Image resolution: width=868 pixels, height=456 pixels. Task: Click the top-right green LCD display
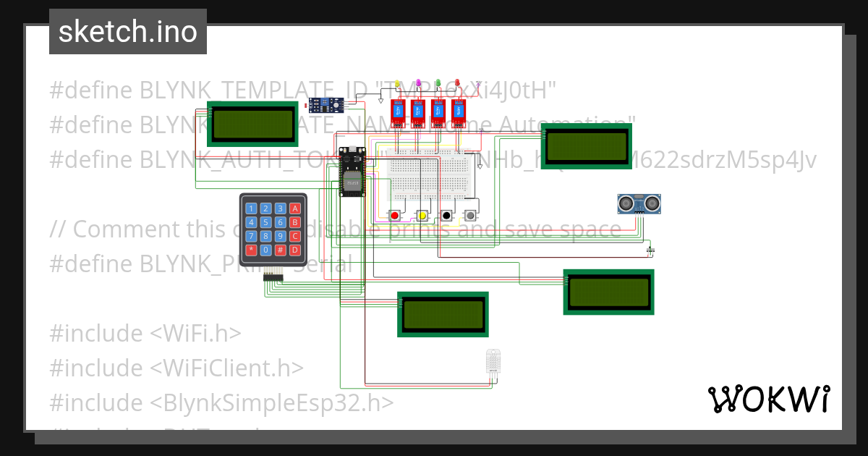coord(587,145)
